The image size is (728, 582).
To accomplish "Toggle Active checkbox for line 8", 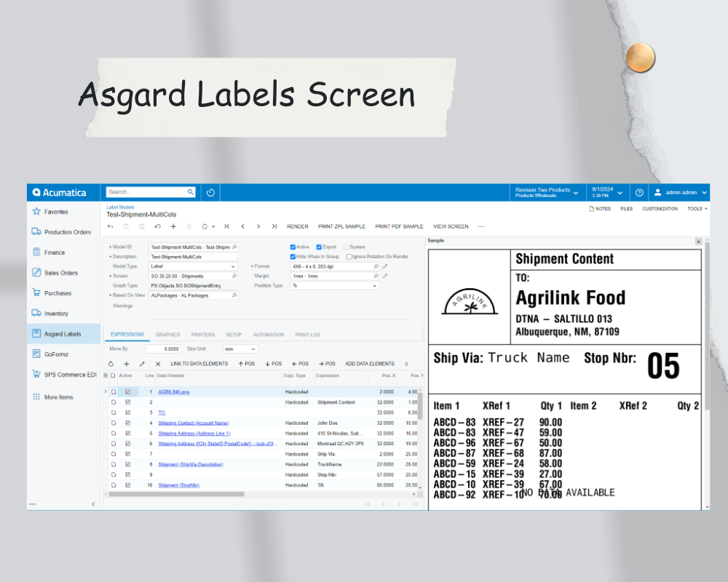I will 127,464.
